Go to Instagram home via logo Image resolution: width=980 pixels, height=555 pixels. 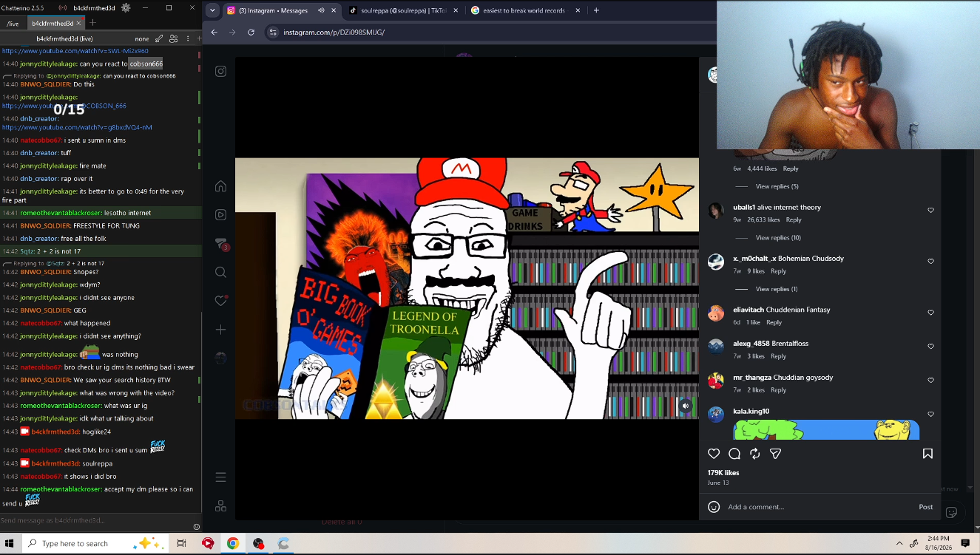pos(220,71)
